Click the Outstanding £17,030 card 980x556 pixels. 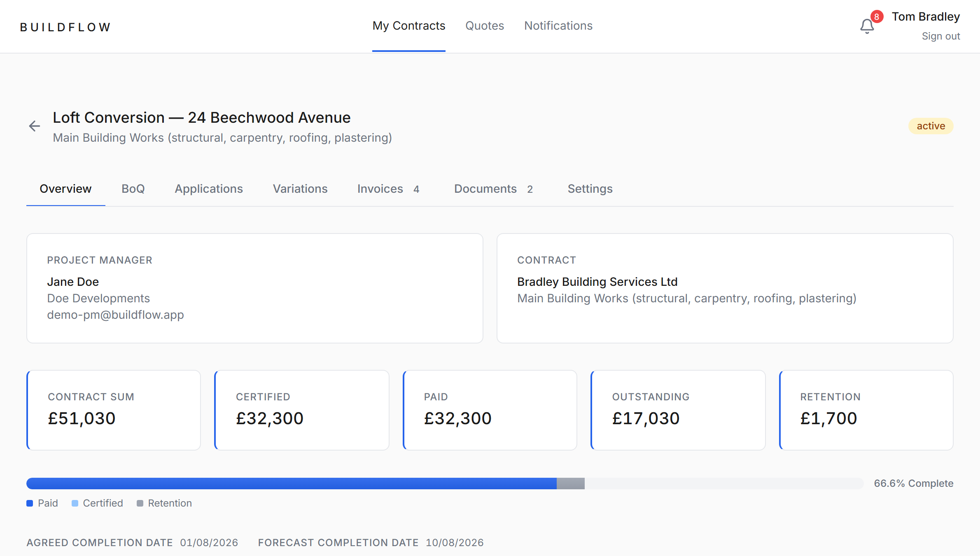(678, 410)
